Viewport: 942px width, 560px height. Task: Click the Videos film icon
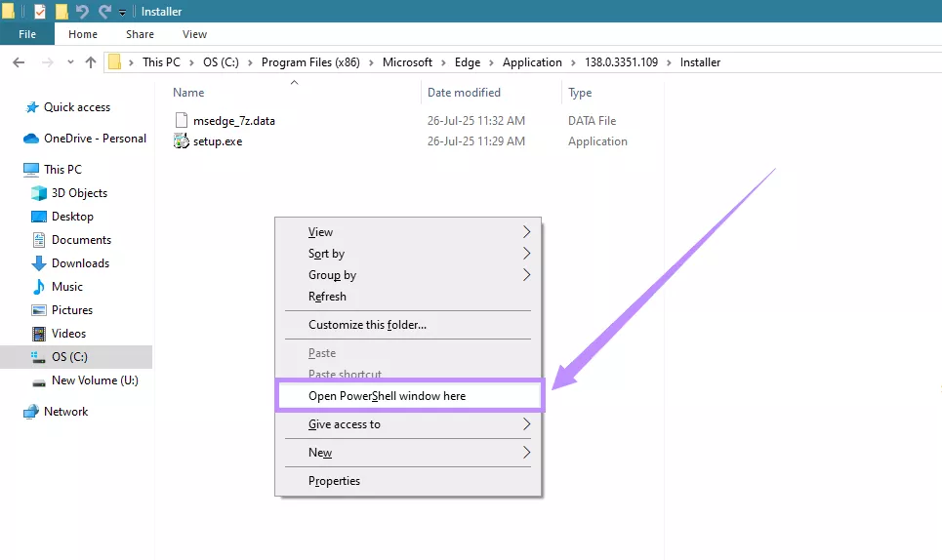tap(39, 334)
